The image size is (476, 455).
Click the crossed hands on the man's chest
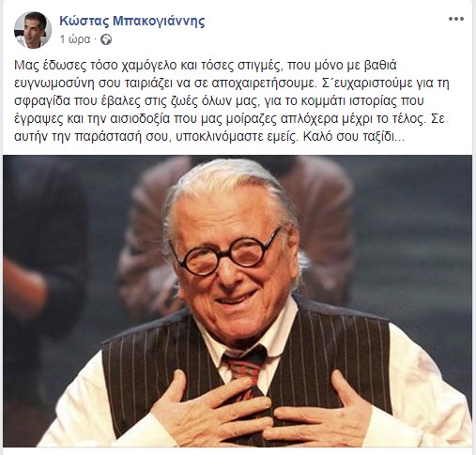(x=263, y=413)
